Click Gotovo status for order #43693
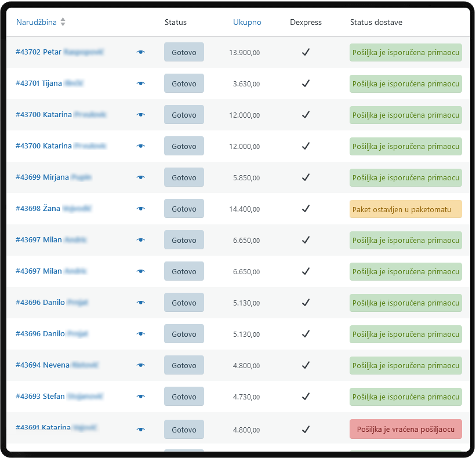 [184, 397]
